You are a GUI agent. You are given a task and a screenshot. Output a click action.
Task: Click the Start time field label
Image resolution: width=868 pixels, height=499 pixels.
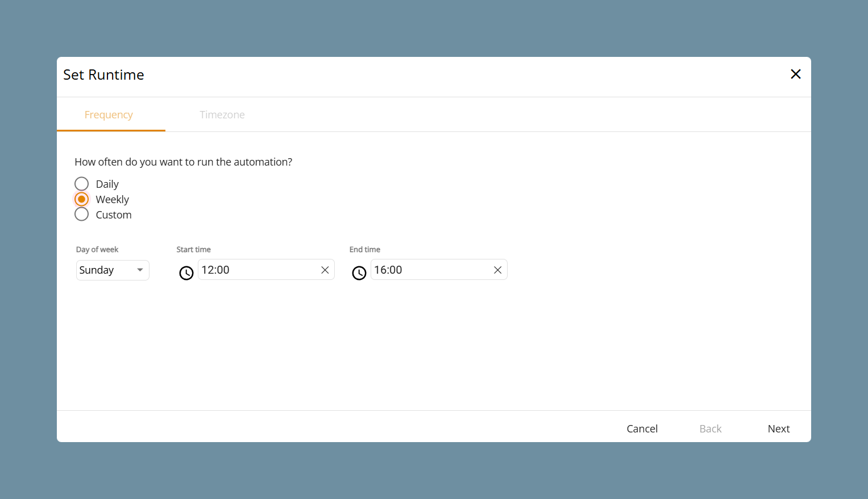[194, 250]
